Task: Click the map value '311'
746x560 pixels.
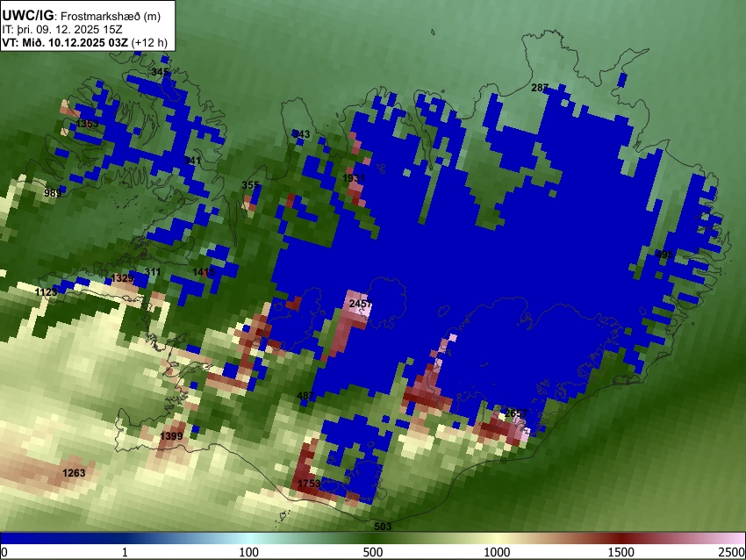Action: coord(152,272)
